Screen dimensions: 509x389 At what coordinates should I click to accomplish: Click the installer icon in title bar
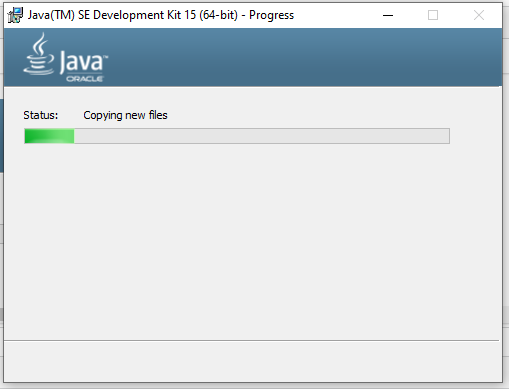(15, 15)
